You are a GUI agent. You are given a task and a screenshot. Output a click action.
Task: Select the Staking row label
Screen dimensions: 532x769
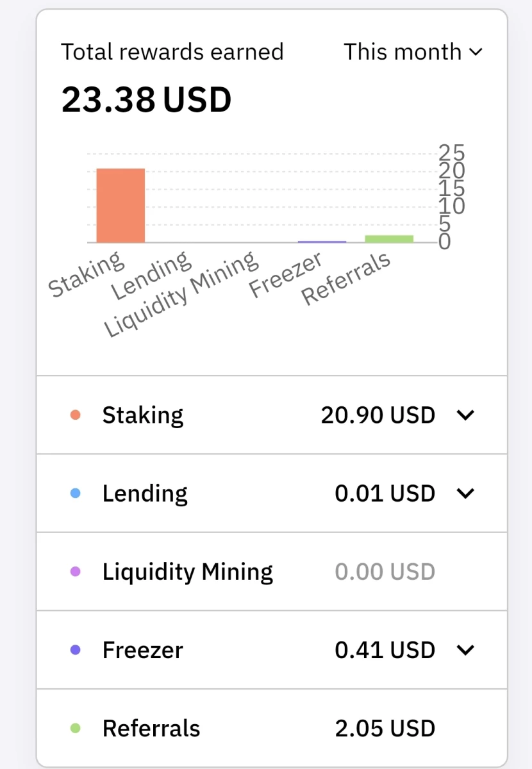pos(143,416)
